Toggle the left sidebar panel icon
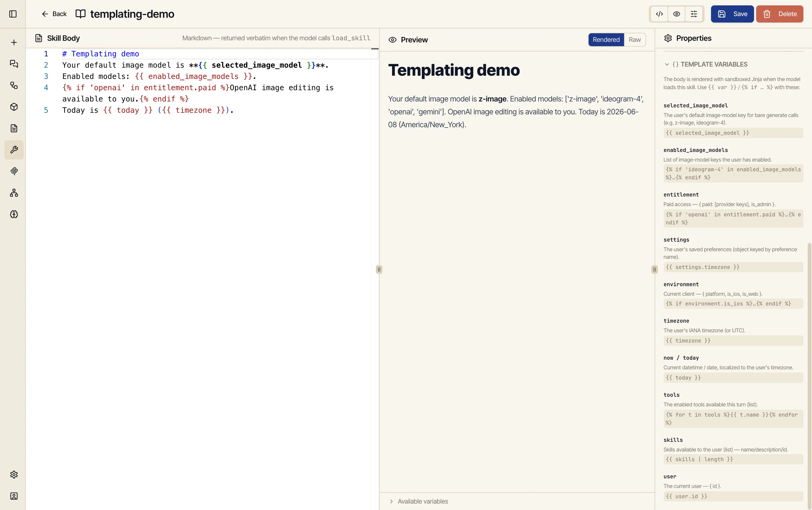Screen dimensions: 812x510 pos(13,14)
